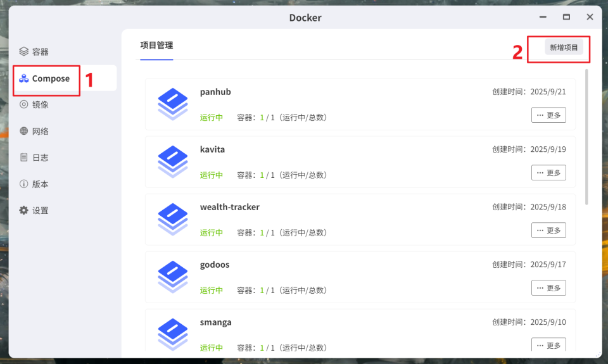The height and width of the screenshot is (364, 608).
Task: Go to the 镜像 section label
Action: pos(41,104)
